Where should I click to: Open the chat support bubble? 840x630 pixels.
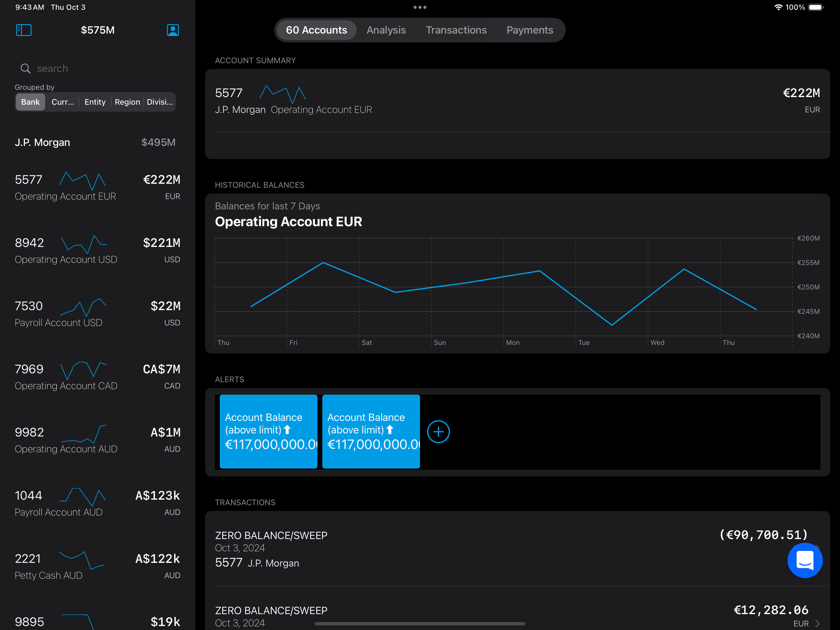805,560
